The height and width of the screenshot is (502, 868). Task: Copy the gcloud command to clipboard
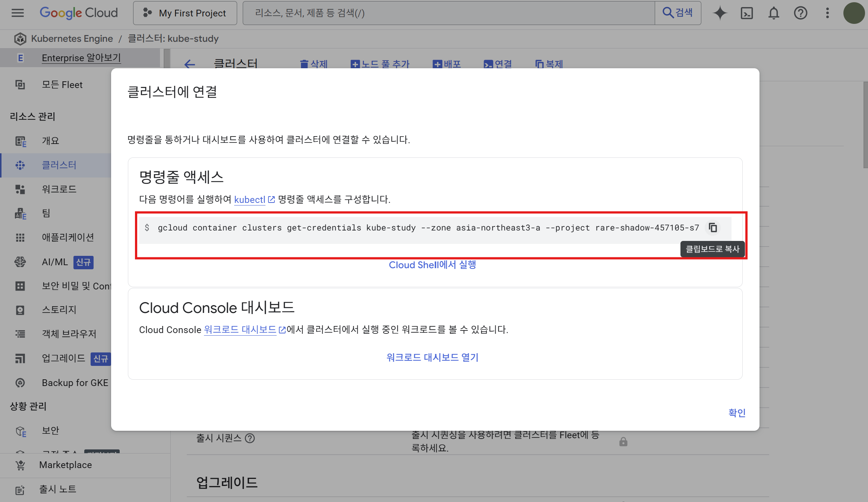(713, 228)
